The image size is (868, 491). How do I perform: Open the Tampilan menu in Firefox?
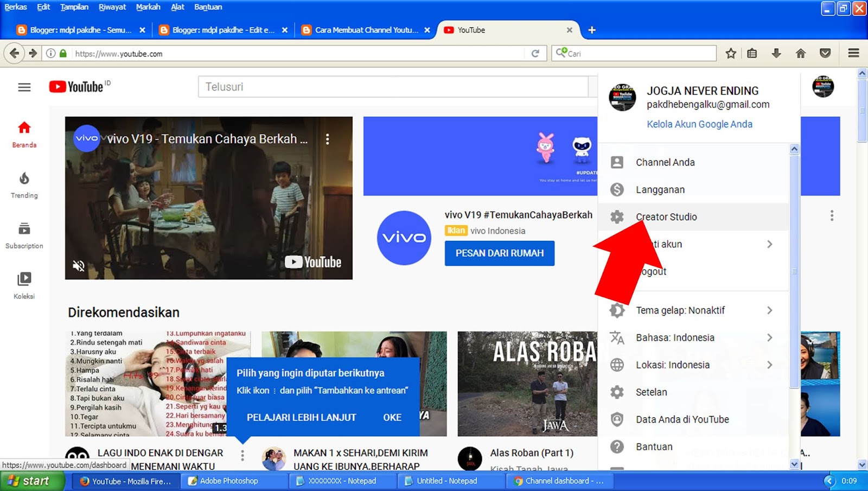(74, 7)
